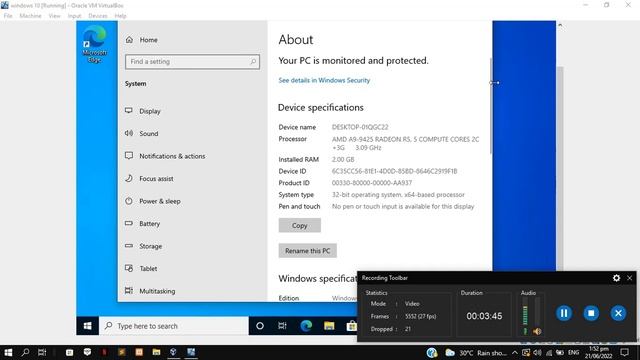The image size is (640, 360).
Task: Open Task View in guest taskbar
Action: click(282, 326)
